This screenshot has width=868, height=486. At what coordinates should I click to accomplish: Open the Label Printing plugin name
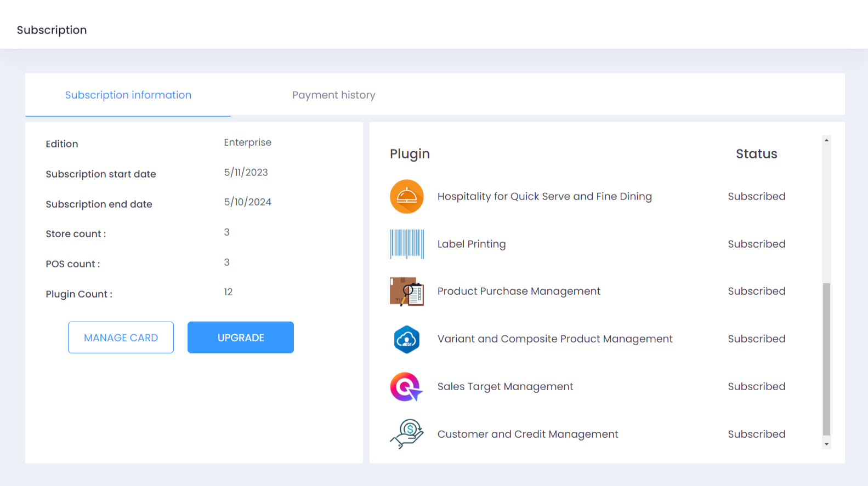pyautogui.click(x=471, y=244)
